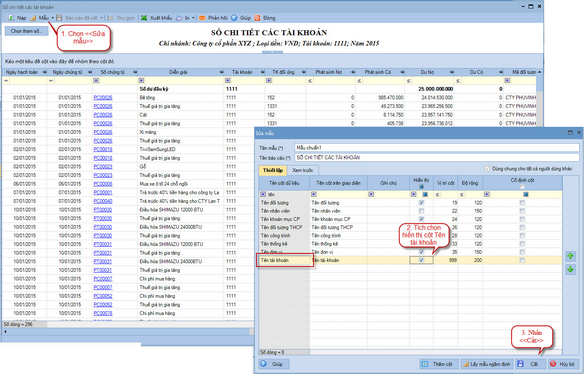Screen dimensions: 584x374
Task: Click the Tên báo cáo input field
Action: 437,158
